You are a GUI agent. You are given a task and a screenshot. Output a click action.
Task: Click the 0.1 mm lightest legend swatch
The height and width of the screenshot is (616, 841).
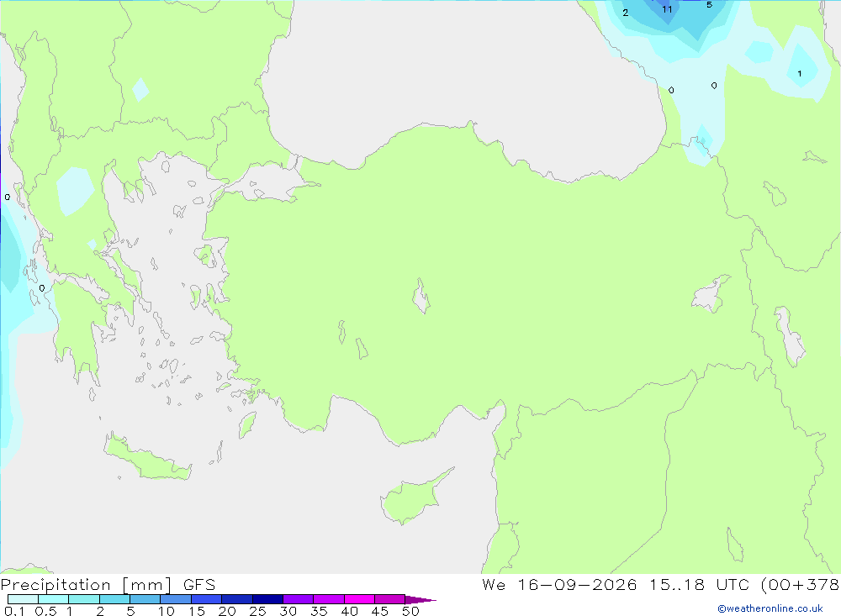click(23, 599)
